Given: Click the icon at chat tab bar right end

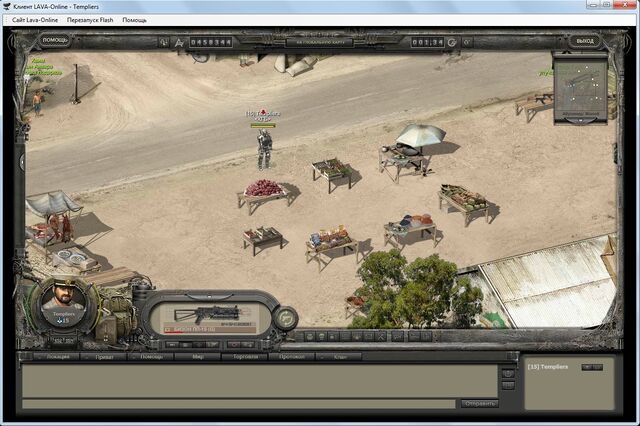Looking at the screenshot, I should pos(512,356).
